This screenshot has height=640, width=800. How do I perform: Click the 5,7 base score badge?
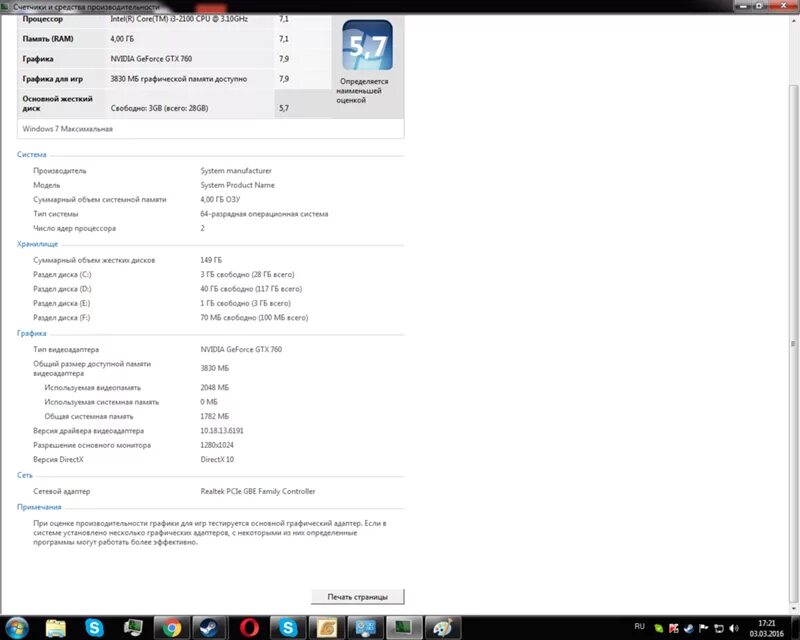click(367, 45)
